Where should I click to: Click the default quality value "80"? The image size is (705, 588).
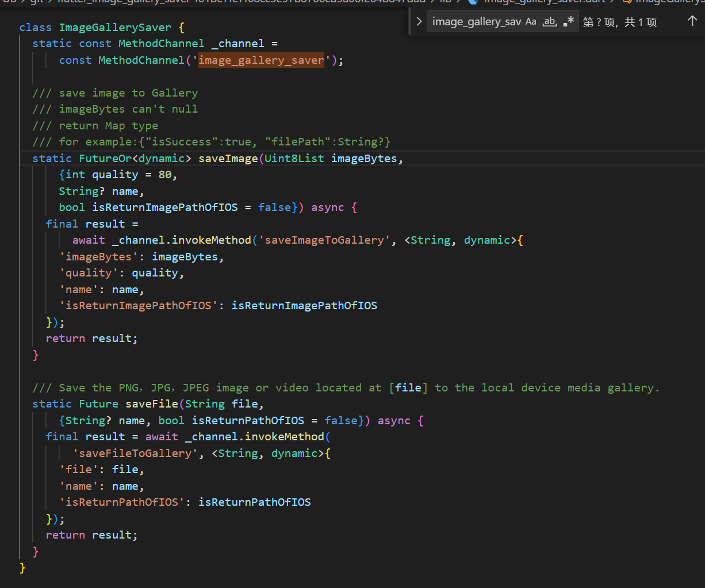[165, 175]
